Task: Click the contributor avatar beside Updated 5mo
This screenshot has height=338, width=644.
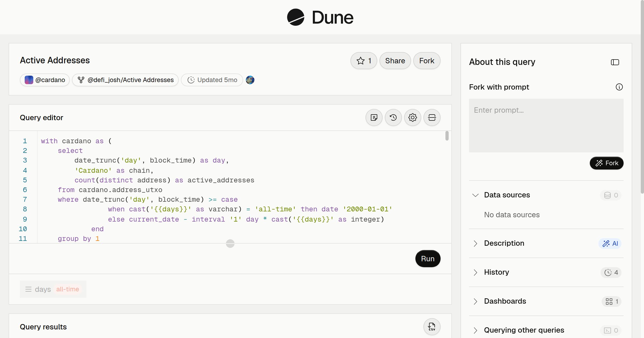Action: coord(250,80)
